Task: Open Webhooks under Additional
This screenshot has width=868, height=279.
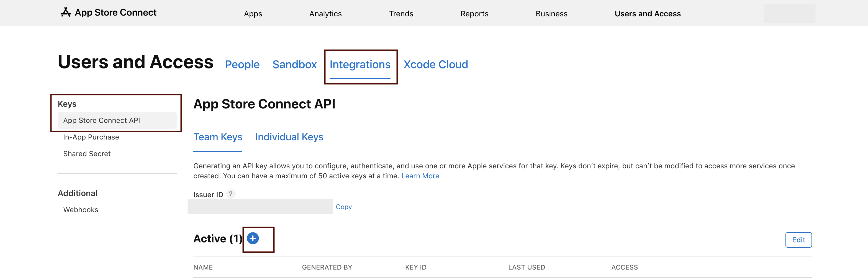Action: pos(81,209)
